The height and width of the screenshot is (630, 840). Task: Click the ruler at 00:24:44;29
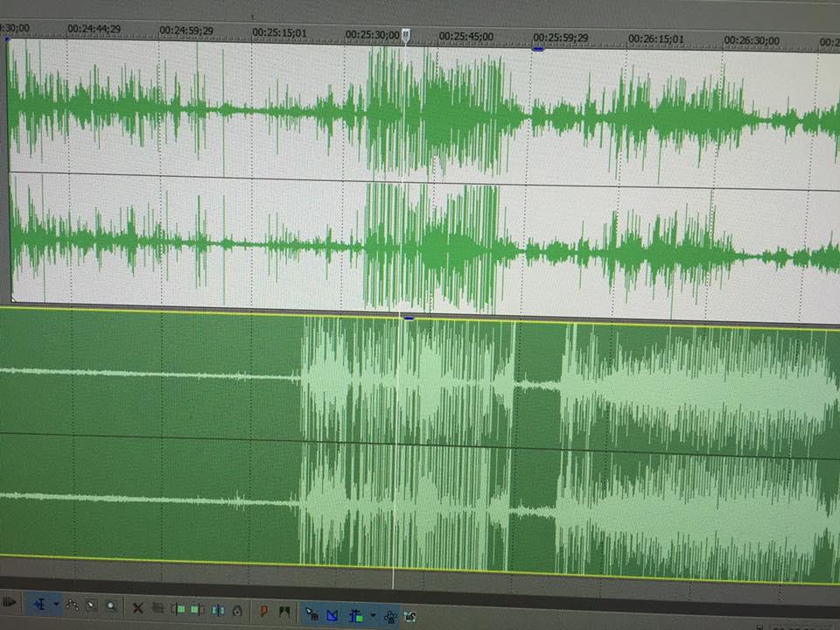[x=94, y=29]
